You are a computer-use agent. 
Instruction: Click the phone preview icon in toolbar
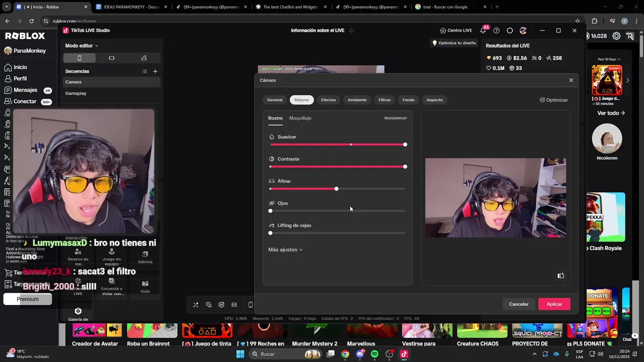[251, 305]
